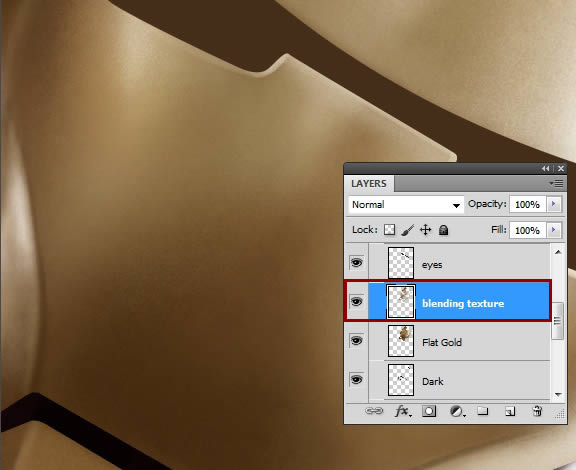The height and width of the screenshot is (470, 576).
Task: Hide the eyes layer
Action: [x=356, y=263]
